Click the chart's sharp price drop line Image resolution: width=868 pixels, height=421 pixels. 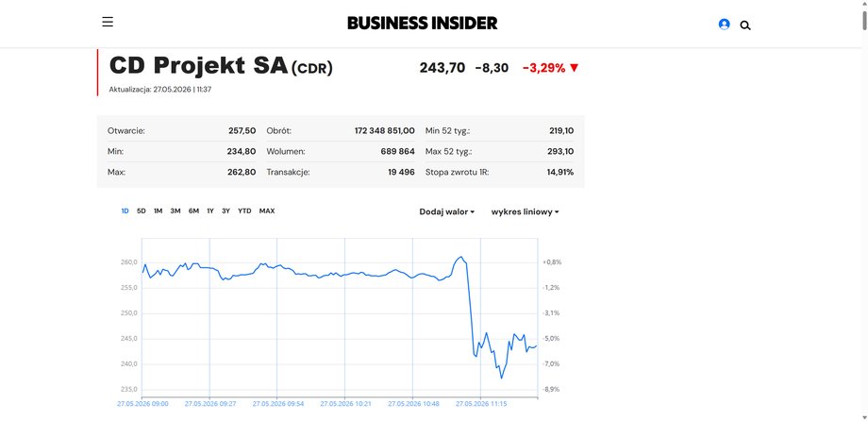click(471, 311)
